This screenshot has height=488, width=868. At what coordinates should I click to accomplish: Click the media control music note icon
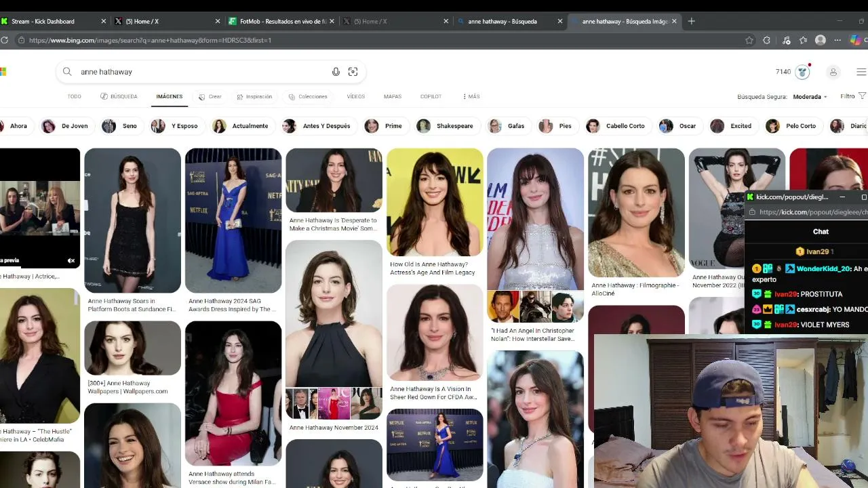click(x=786, y=40)
